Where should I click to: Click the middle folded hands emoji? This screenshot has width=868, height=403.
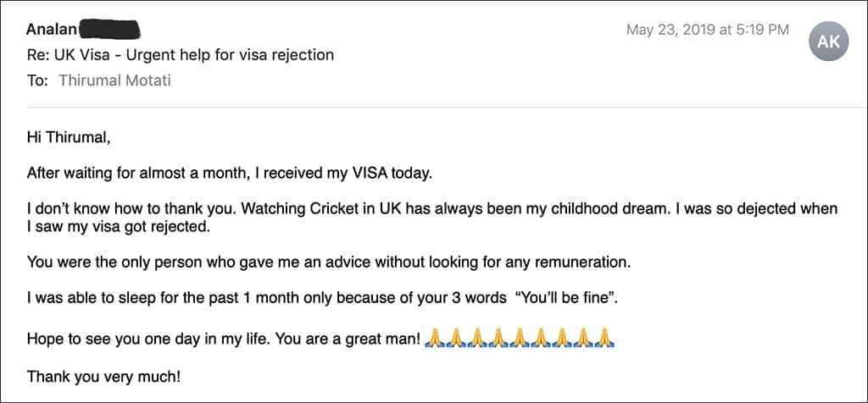520,338
